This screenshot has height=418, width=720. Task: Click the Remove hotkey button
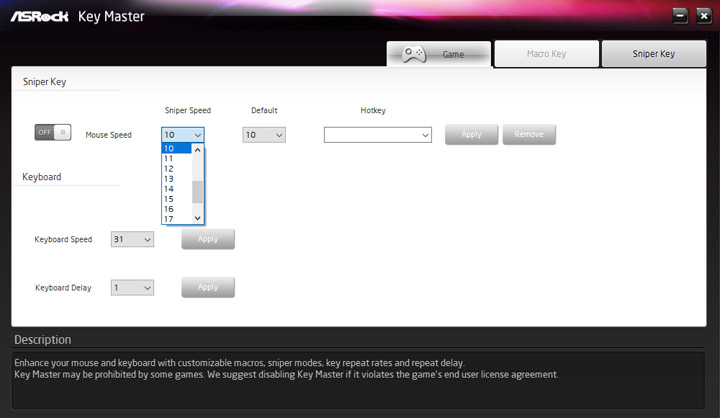click(529, 135)
